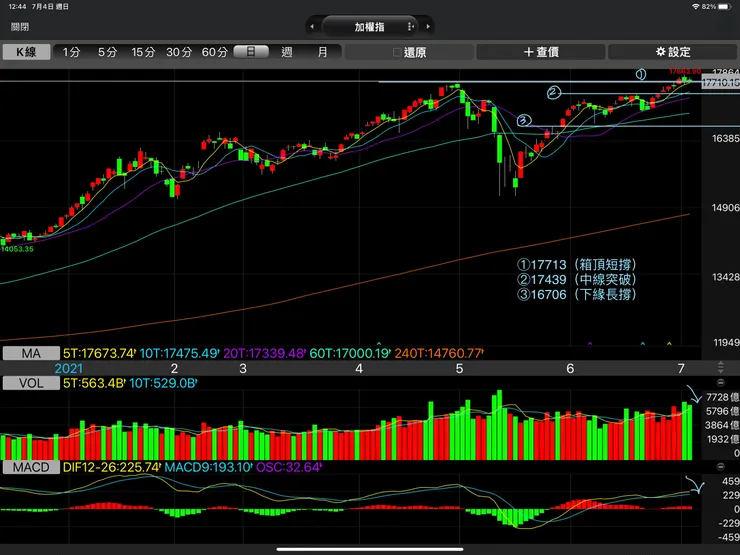740x555 pixels.
Task: Open symbol list icon beside 加權指
Action: [410, 27]
